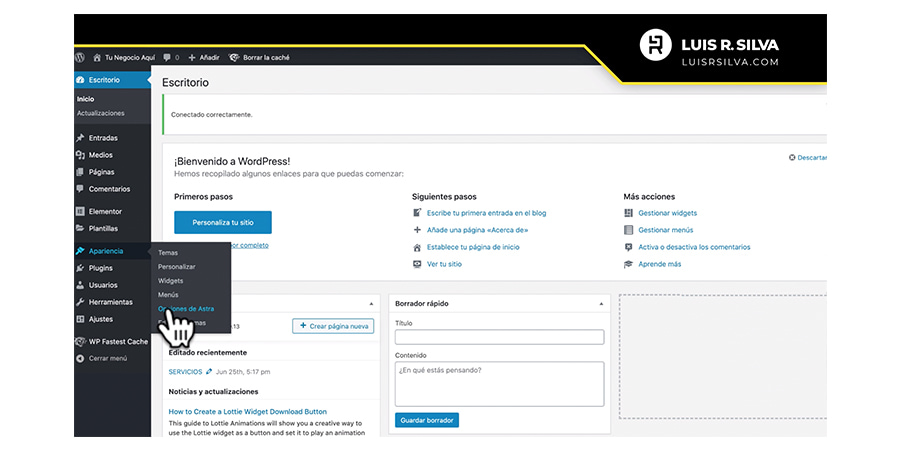Collapse the left dashboard widget arrow
This screenshot has height=450, width=900.
click(x=371, y=304)
